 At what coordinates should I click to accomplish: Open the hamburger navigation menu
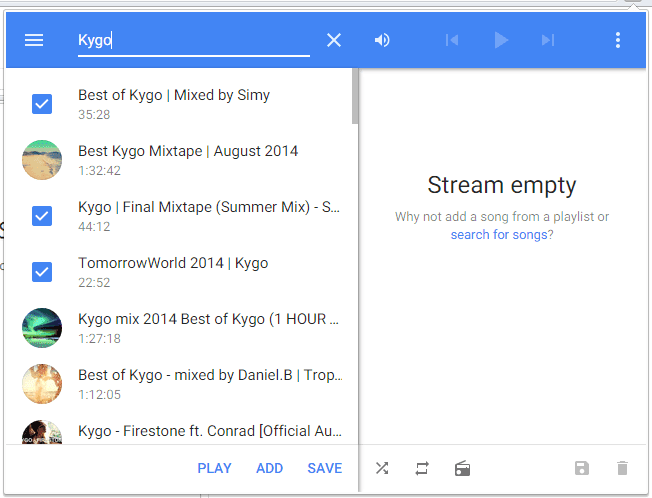click(x=34, y=40)
